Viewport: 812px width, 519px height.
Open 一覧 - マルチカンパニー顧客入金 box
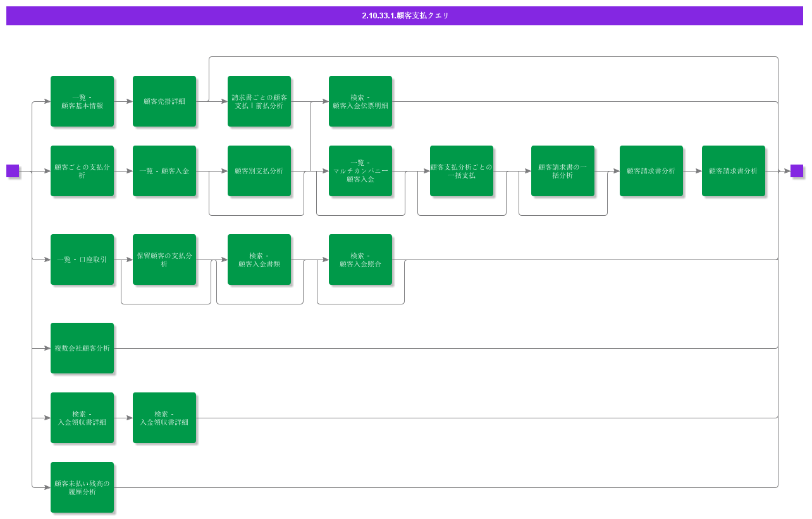(360, 171)
